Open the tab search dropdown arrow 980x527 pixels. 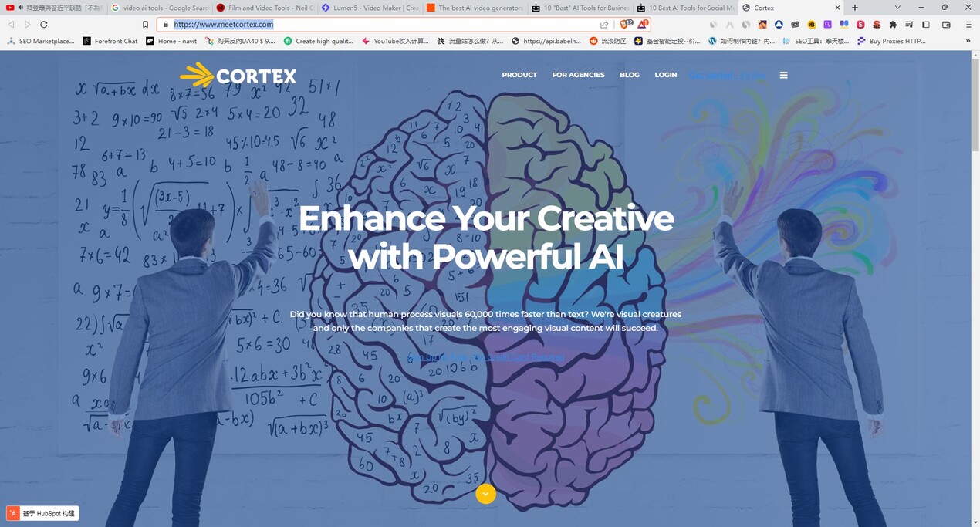(897, 8)
